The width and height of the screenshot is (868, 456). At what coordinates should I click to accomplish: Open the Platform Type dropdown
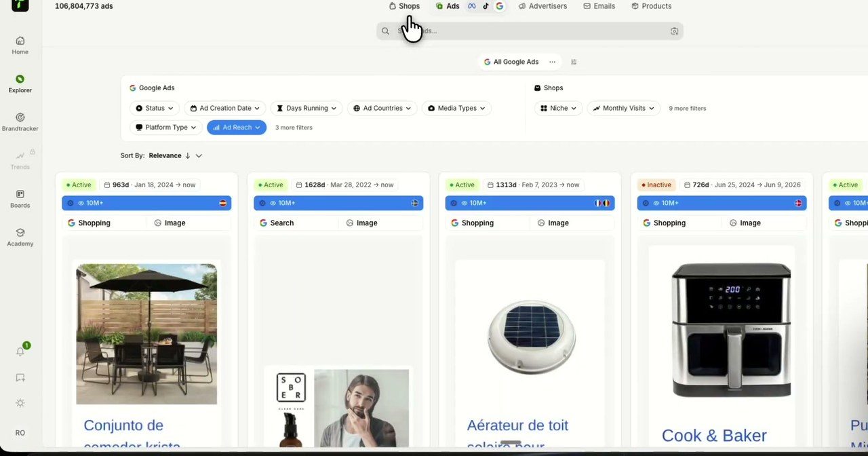click(x=166, y=127)
